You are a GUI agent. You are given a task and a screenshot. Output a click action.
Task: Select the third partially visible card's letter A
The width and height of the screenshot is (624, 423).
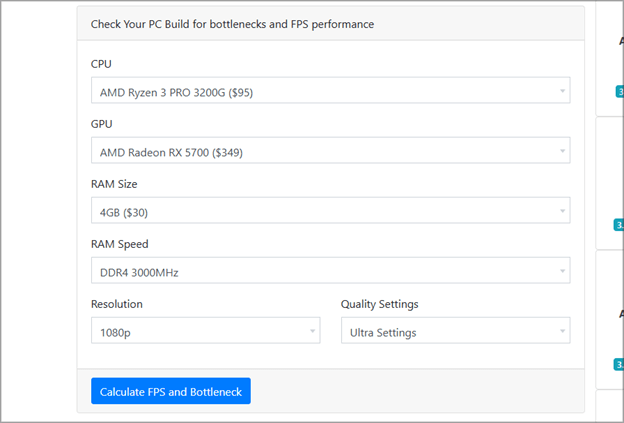pyautogui.click(x=620, y=313)
